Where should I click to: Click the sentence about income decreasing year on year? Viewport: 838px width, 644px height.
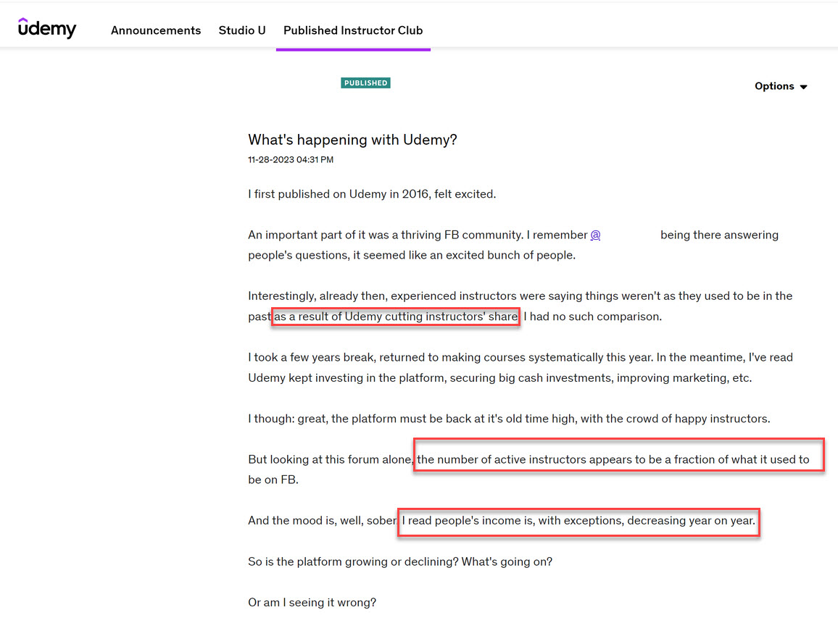click(578, 521)
